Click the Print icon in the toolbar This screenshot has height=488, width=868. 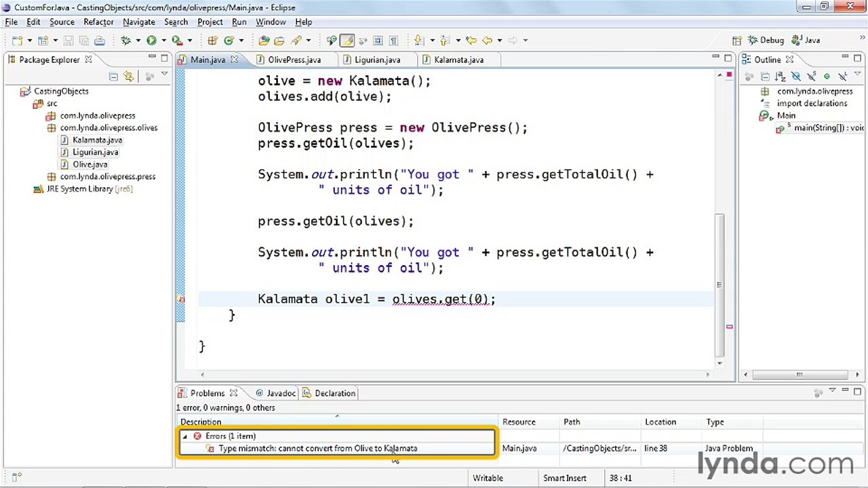pyautogui.click(x=99, y=41)
